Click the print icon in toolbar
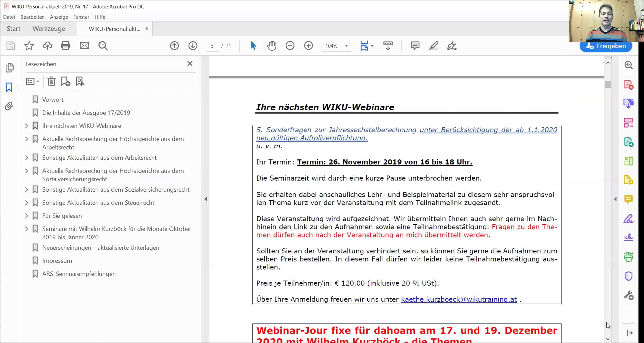 click(x=66, y=46)
